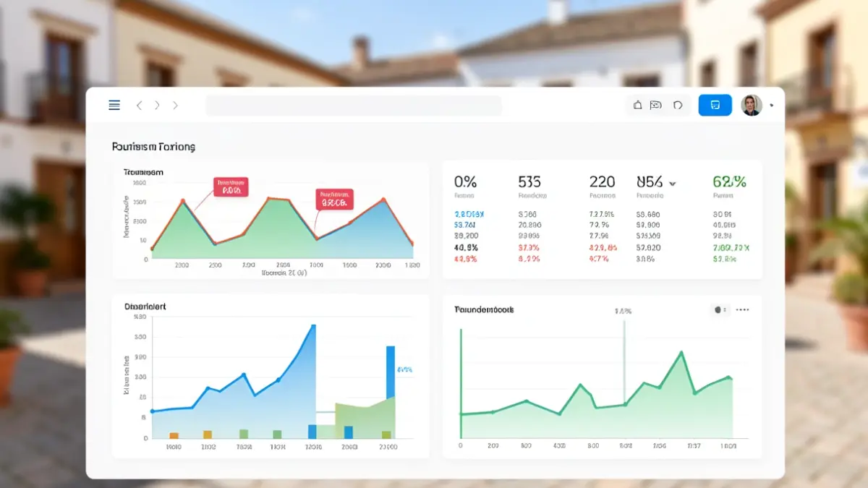
Task: Select the 535 stat value
Action: (x=529, y=181)
